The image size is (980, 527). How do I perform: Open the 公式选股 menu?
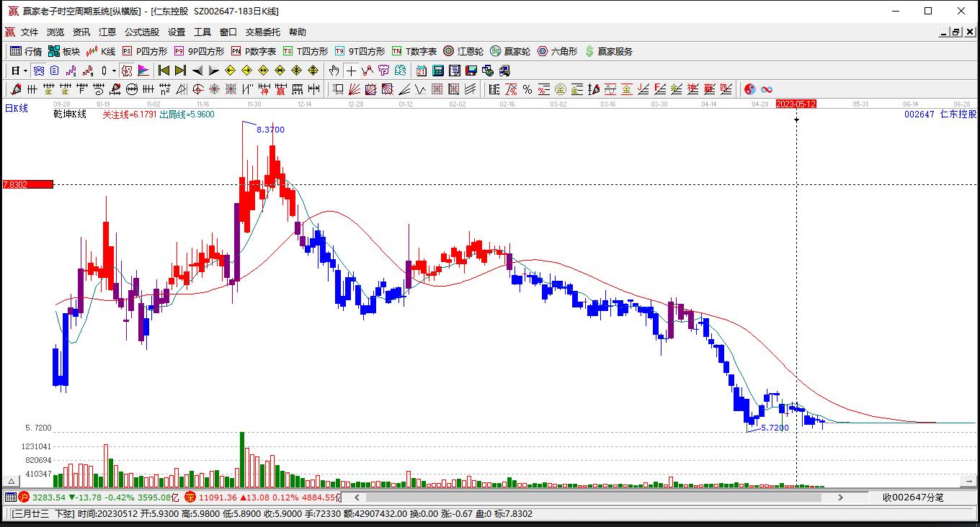(142, 32)
